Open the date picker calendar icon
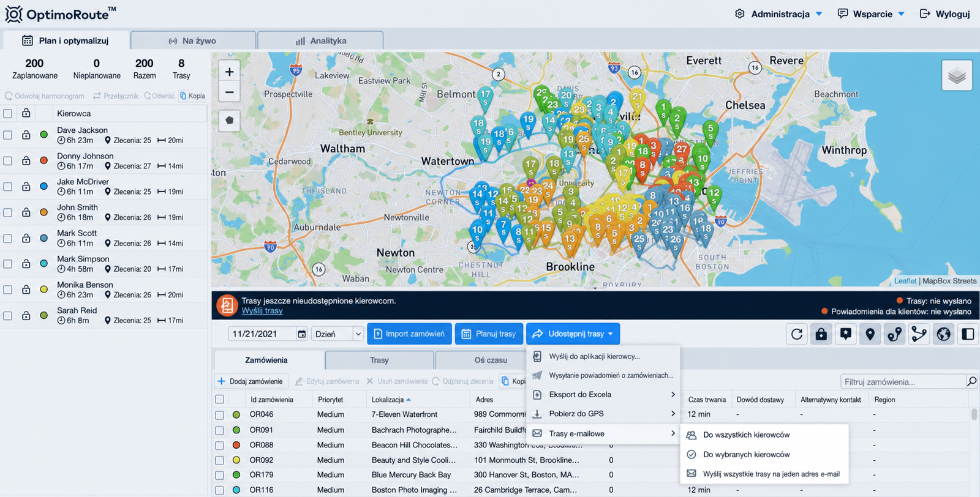Viewport: 980px width, 497px height. [302, 334]
